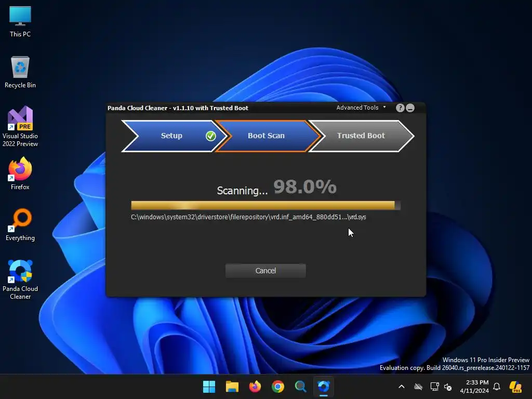Open the Recycle Bin desktop icon
Viewport: 532px width, 399px height.
(20, 72)
